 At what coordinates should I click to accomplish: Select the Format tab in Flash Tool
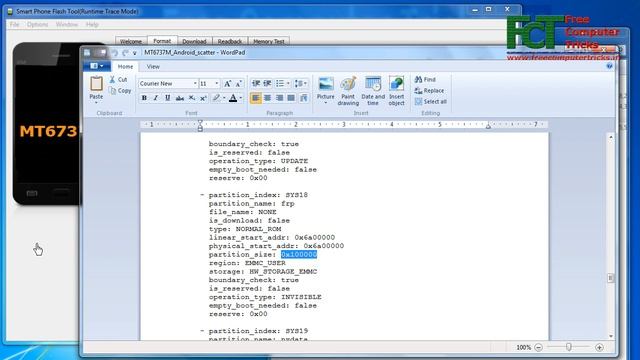(x=162, y=40)
